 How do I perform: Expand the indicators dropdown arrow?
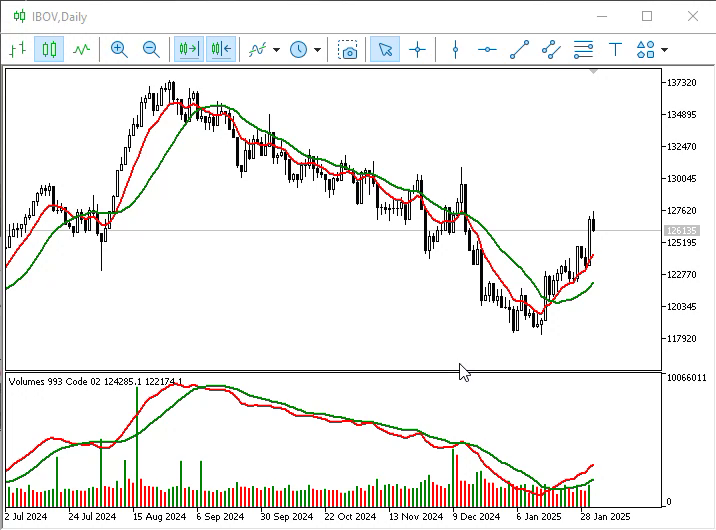click(x=276, y=50)
